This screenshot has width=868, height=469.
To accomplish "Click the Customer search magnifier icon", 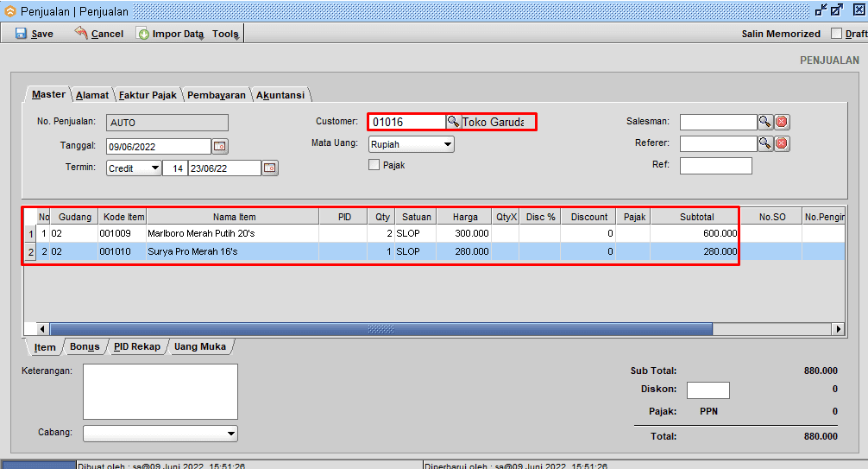I will pos(453,122).
